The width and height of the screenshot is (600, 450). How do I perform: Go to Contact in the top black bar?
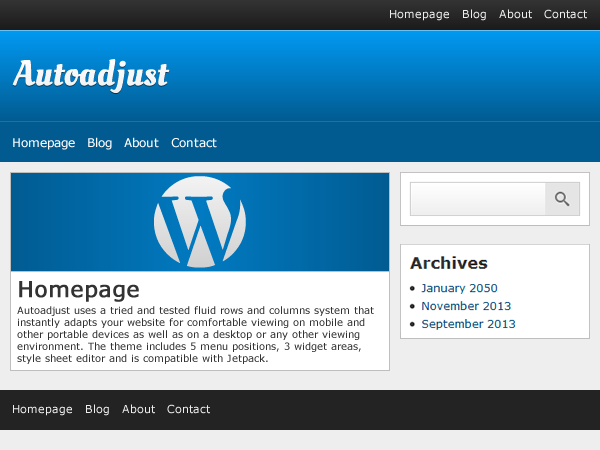pos(565,14)
